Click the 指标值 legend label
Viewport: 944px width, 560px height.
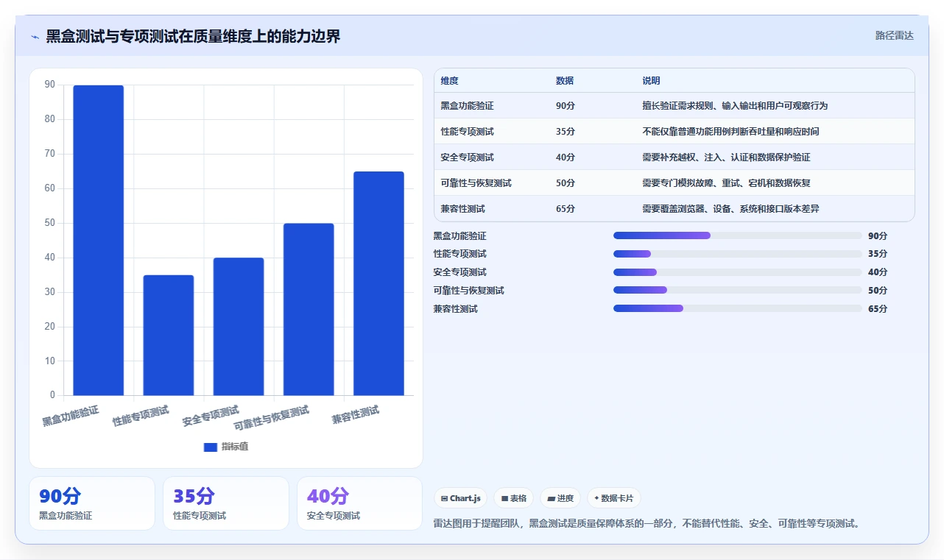tap(235, 447)
